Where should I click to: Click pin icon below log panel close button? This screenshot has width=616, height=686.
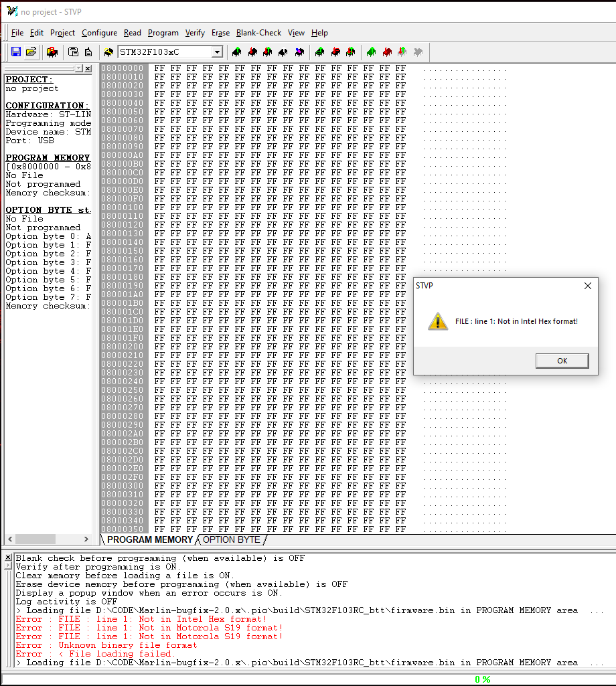tap(8, 566)
